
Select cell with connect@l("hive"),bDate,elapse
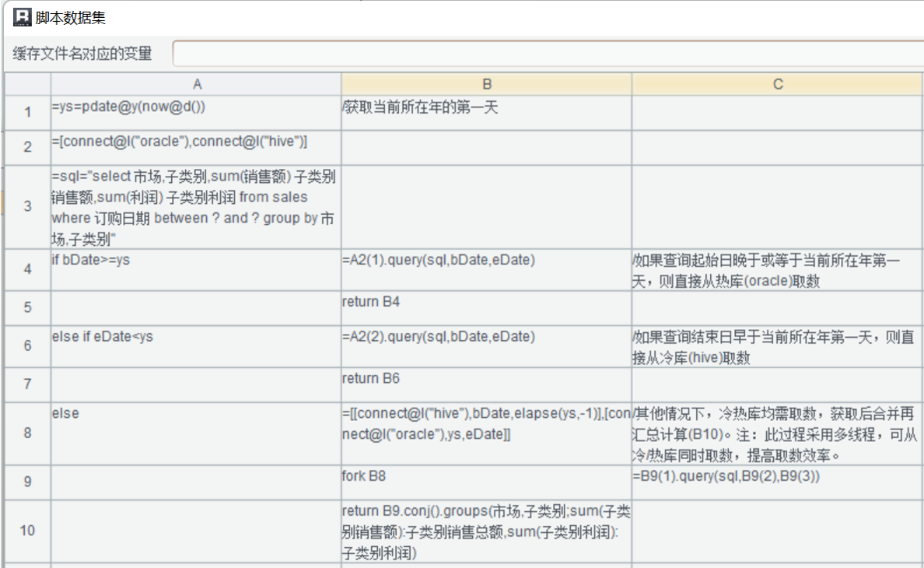(x=486, y=433)
